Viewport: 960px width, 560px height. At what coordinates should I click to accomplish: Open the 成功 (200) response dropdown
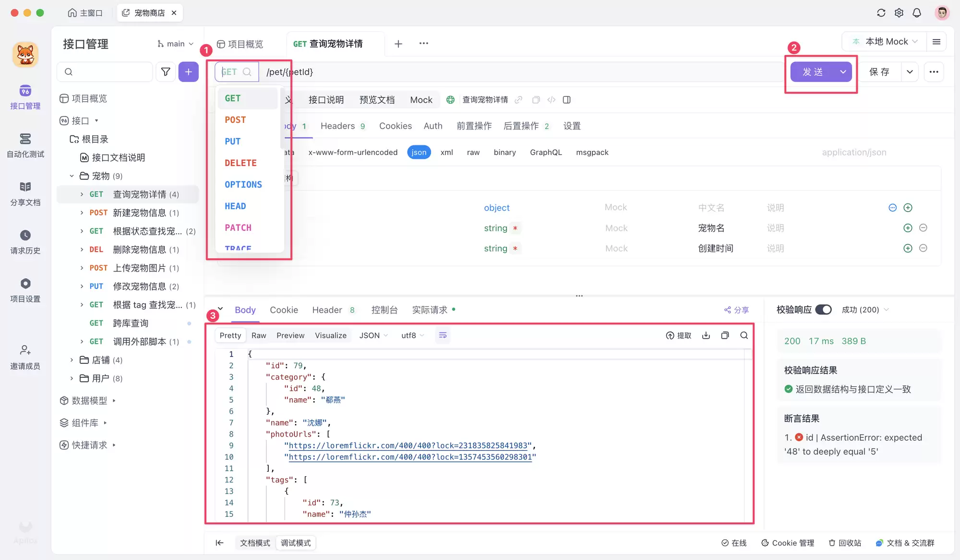click(x=865, y=310)
